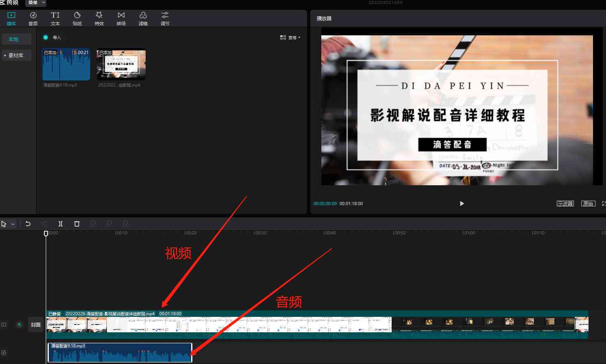The width and height of the screenshot is (606, 364).
Task: Open the 封面 cover settings
Action: coord(36,325)
